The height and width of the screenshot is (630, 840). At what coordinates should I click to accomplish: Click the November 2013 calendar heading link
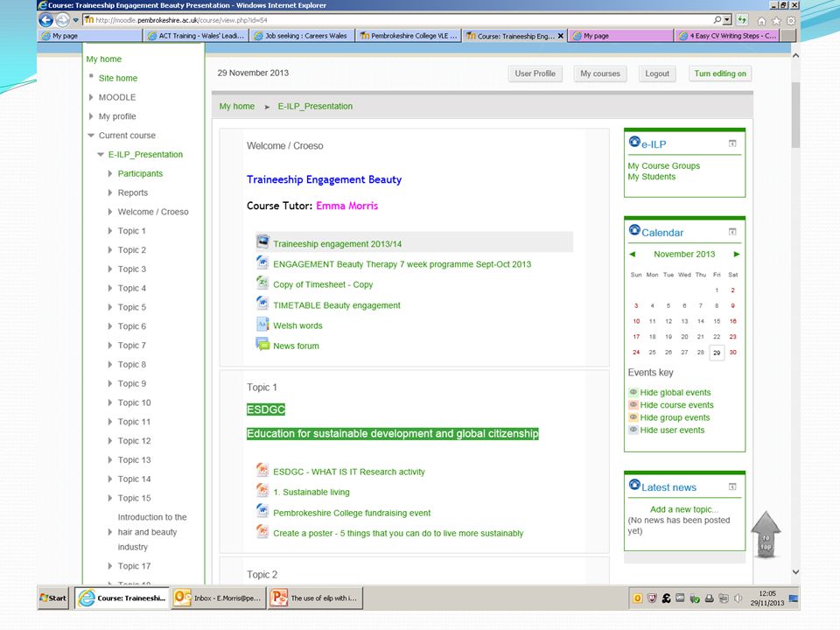coord(684,254)
